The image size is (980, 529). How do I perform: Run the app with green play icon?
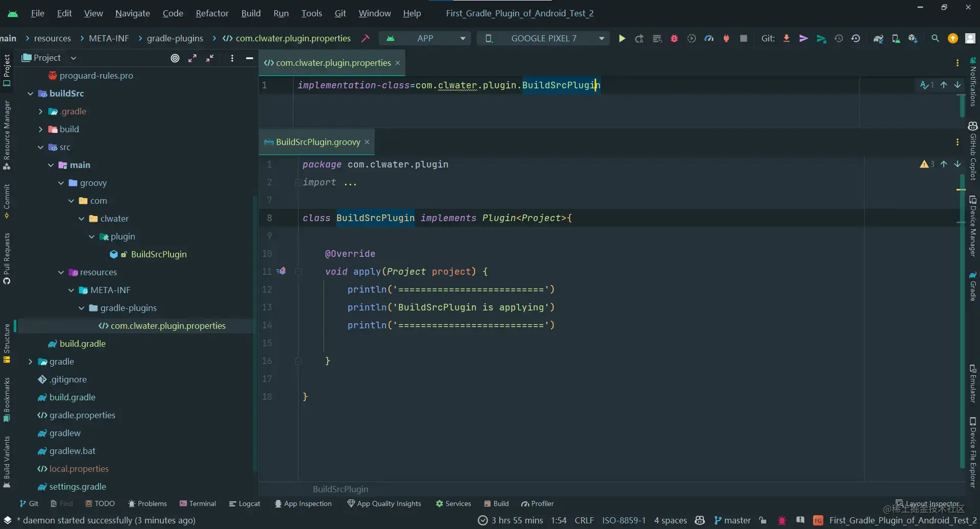tap(622, 38)
